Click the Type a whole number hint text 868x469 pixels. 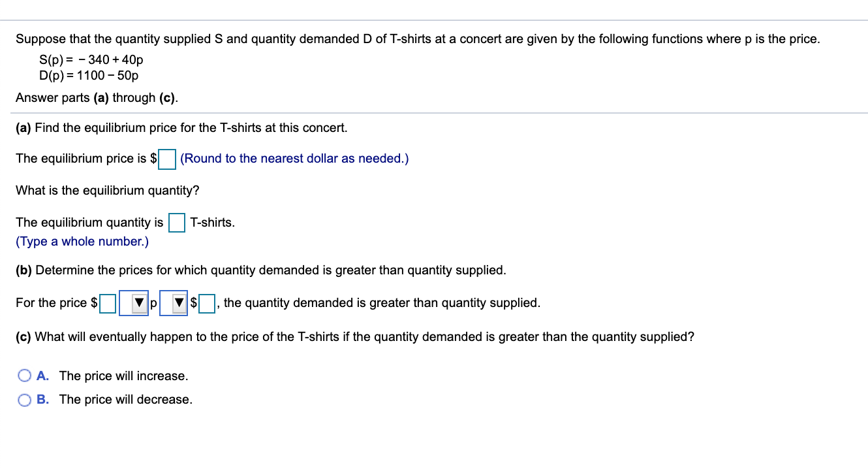tap(81, 241)
